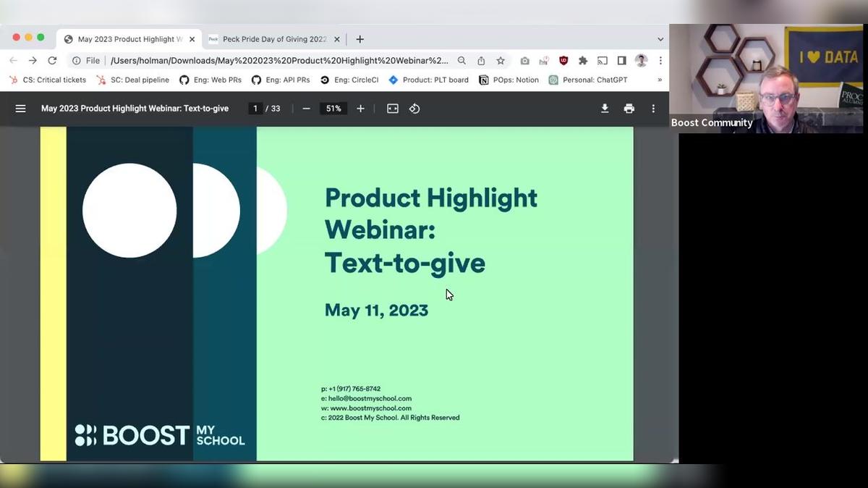This screenshot has height=488, width=868.
Task: Toggle fit-to-page view mode
Action: pos(391,108)
